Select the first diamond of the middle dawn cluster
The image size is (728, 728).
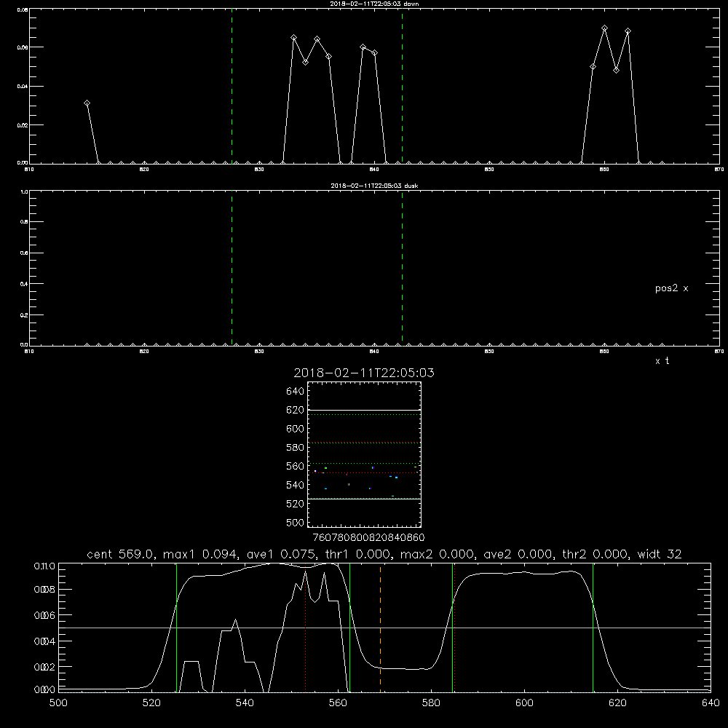[293, 38]
